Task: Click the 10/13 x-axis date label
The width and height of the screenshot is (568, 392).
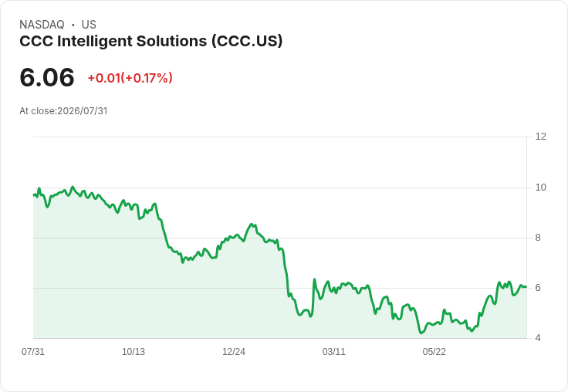Action: point(134,351)
